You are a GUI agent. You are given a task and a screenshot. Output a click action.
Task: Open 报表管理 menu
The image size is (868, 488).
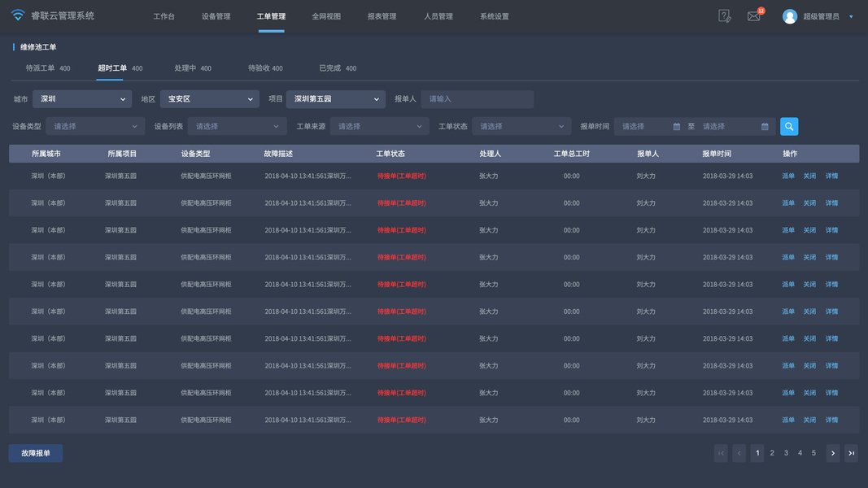click(382, 16)
